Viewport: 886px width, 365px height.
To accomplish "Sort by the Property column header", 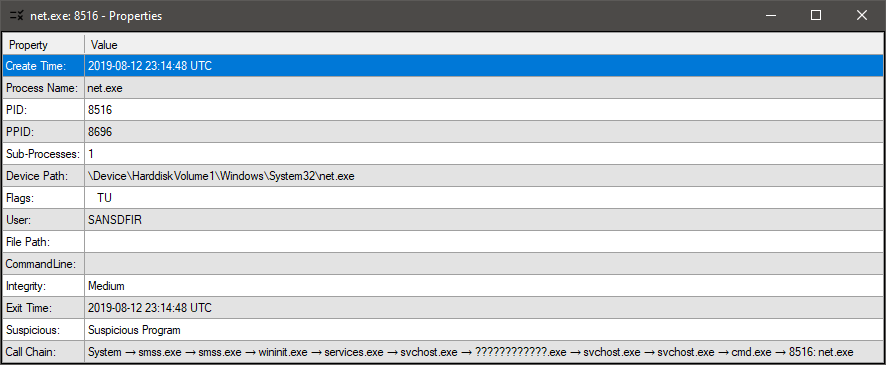I will [x=43, y=45].
